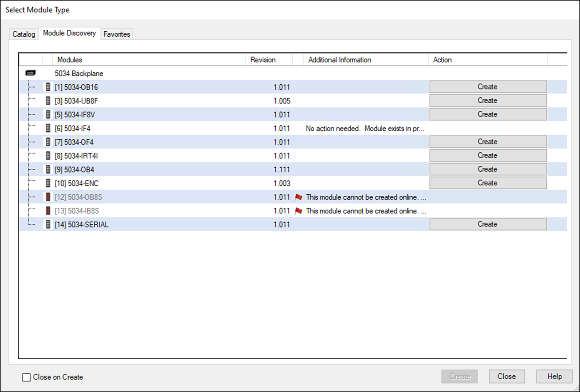Click revision 1.011 of 5034-IF4
This screenshot has width=580, height=392.
click(x=282, y=129)
